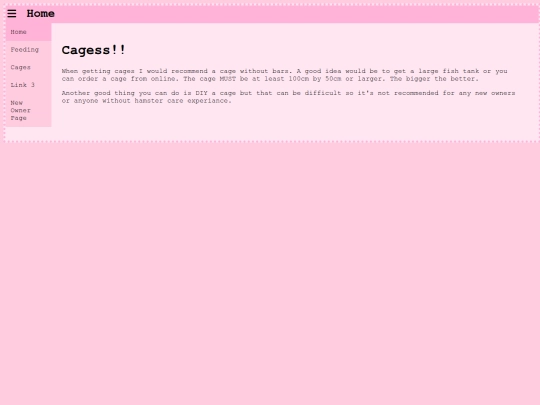This screenshot has width=540, height=405.
Task: Click paragraph starting 'When getting cages'
Action: [x=284, y=75]
